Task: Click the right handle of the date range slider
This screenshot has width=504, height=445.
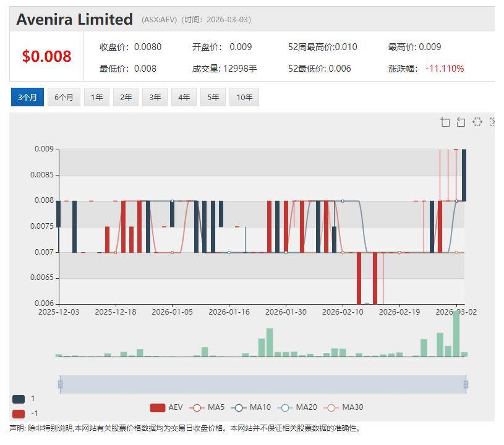Action: point(466,384)
